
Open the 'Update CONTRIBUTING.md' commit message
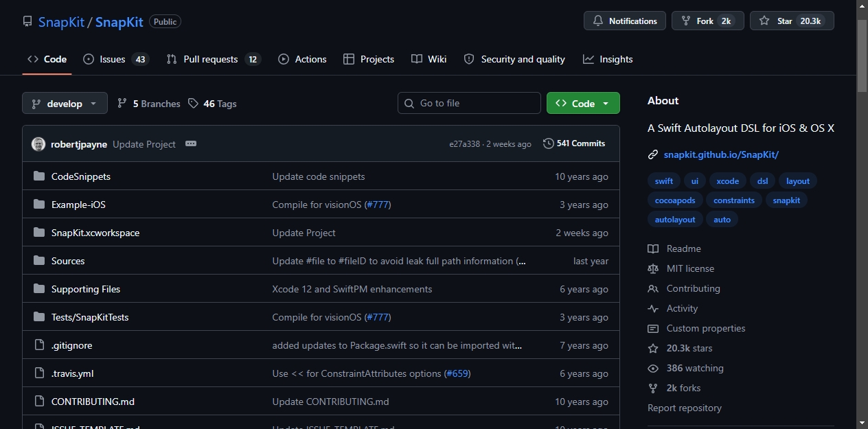pyautogui.click(x=331, y=402)
